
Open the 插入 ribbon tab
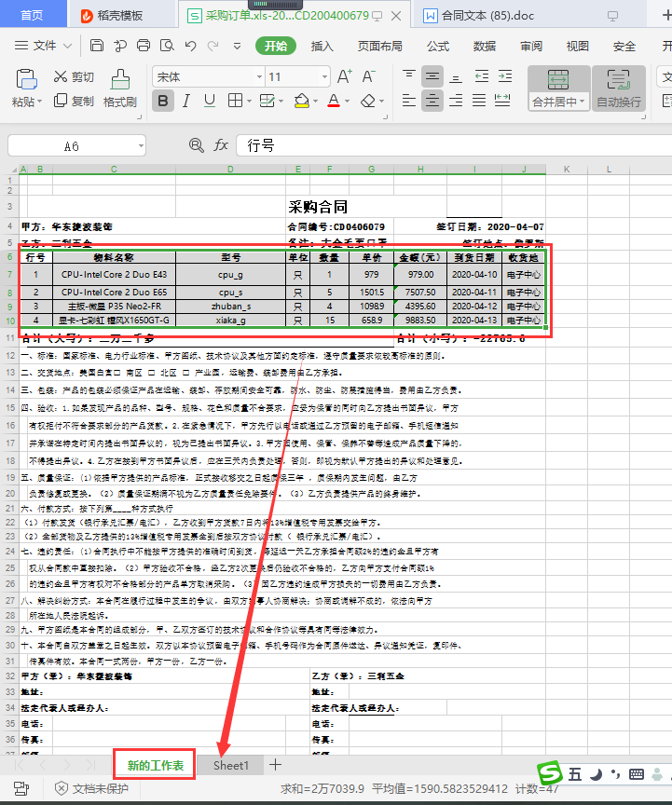(x=322, y=46)
